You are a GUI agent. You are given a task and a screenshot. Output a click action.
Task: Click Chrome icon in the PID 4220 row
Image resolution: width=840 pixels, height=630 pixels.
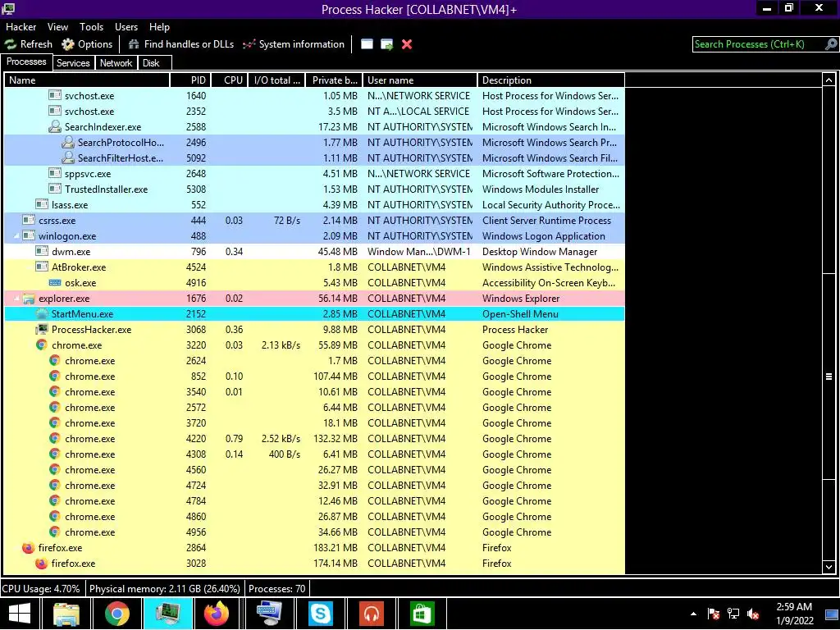pos(55,439)
